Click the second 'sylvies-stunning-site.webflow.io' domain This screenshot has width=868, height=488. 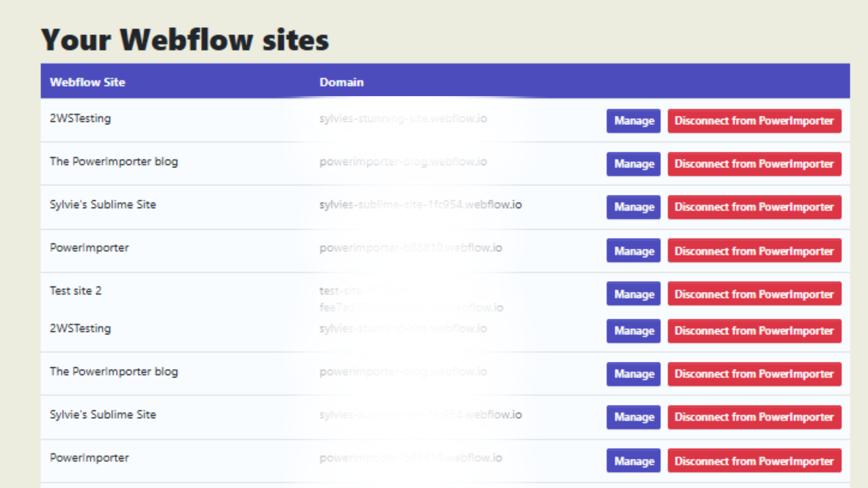tap(403, 329)
